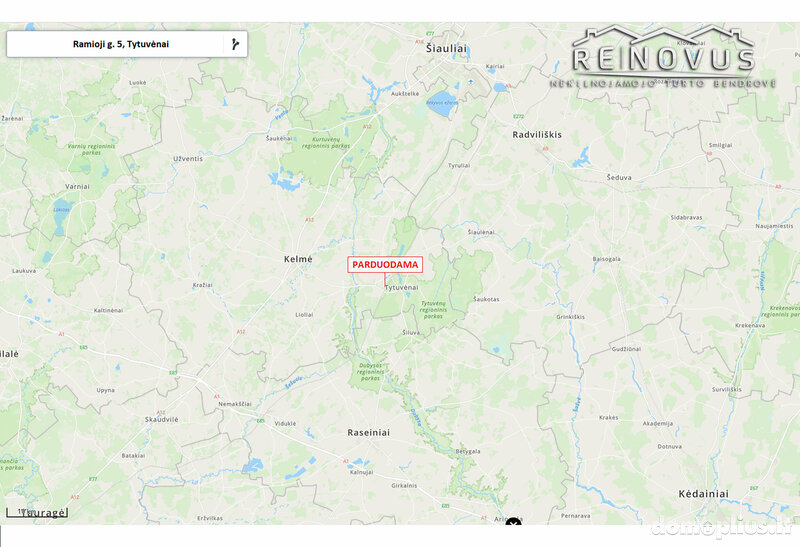The image size is (800, 547).
Task: Click the Dubysos regioninis parkas label
Action: click(x=370, y=372)
